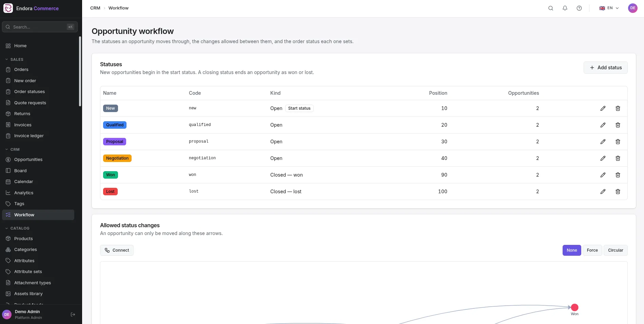Viewport: 644px width, 324px height.
Task: Click the Add status button
Action: point(606,68)
